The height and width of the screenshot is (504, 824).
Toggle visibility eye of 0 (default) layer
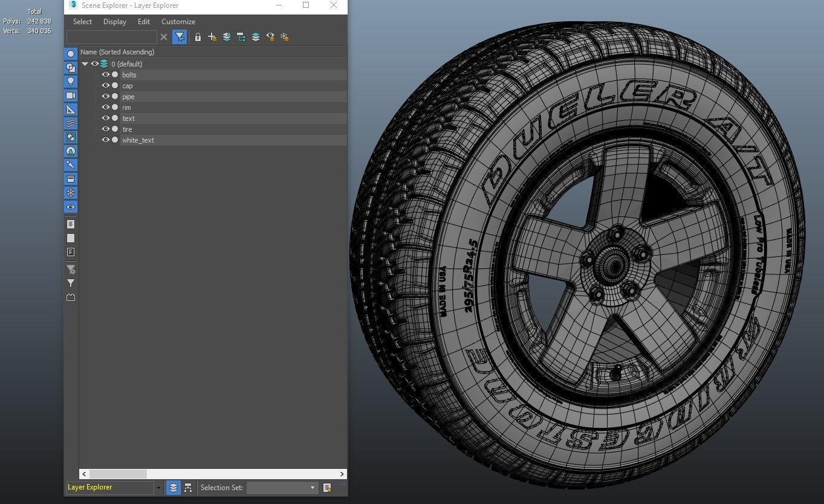(95, 63)
